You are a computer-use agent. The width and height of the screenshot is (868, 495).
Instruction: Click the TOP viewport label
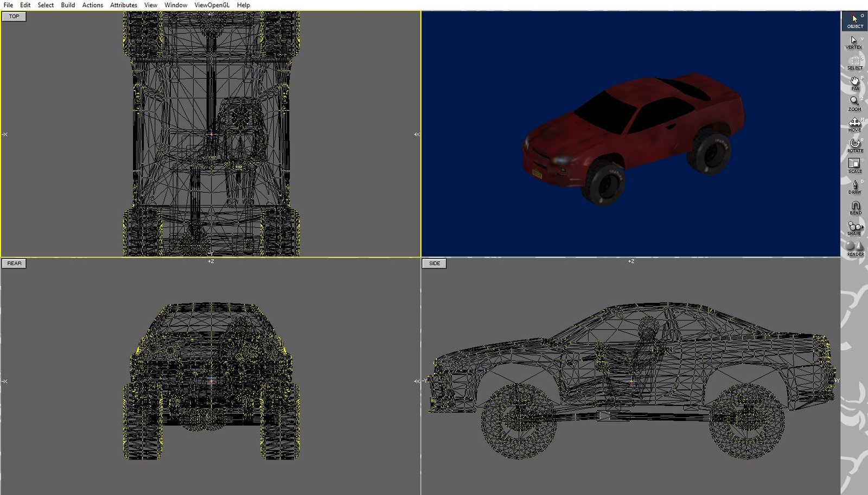14,16
